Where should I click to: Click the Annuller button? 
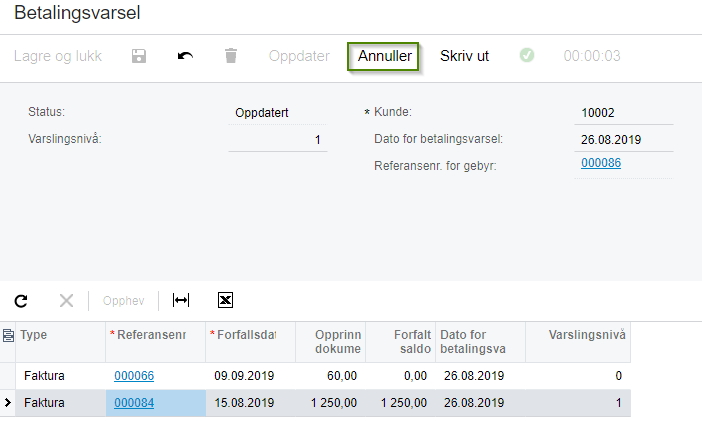tap(383, 56)
